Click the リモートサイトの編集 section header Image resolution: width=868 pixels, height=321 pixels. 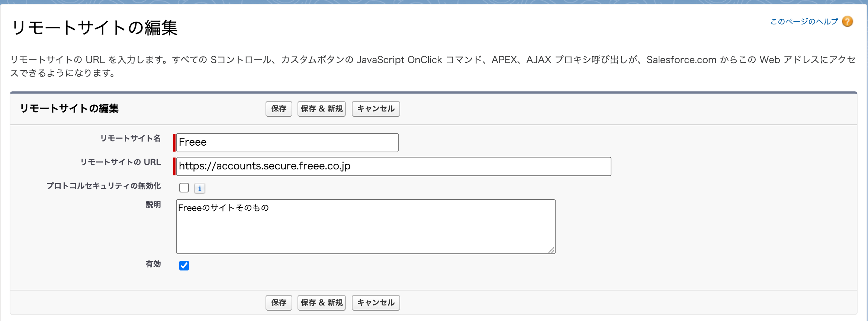pos(69,108)
